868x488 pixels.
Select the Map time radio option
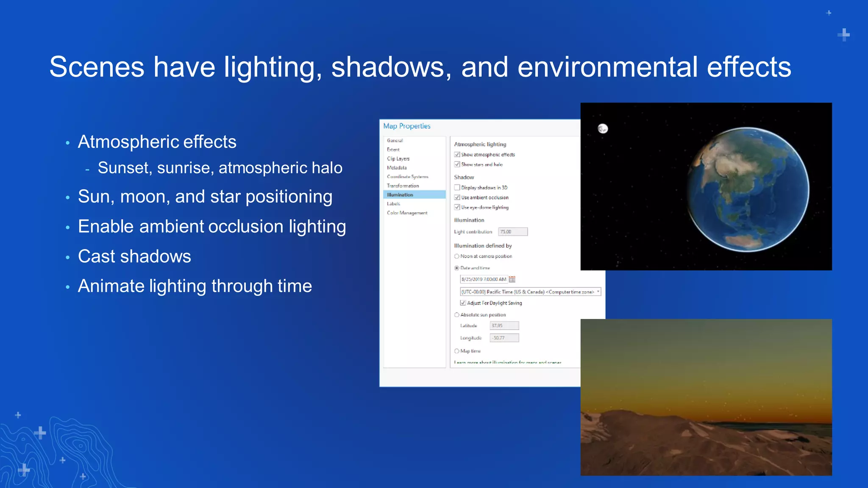457,351
